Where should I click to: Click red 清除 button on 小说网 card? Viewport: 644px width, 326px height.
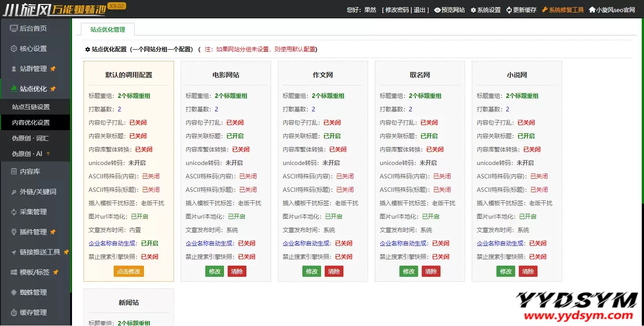pyautogui.click(x=528, y=271)
